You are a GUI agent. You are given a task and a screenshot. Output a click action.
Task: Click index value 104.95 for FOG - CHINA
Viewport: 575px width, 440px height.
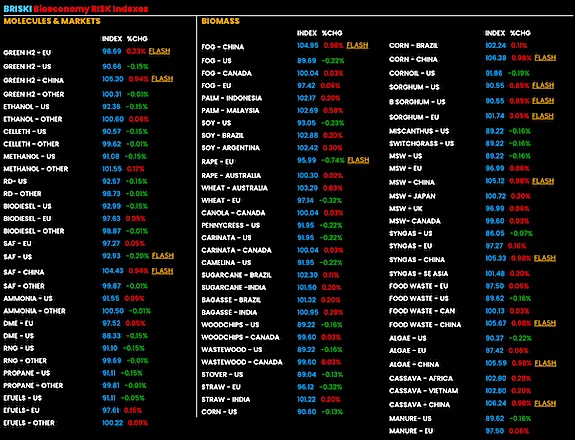[308, 45]
